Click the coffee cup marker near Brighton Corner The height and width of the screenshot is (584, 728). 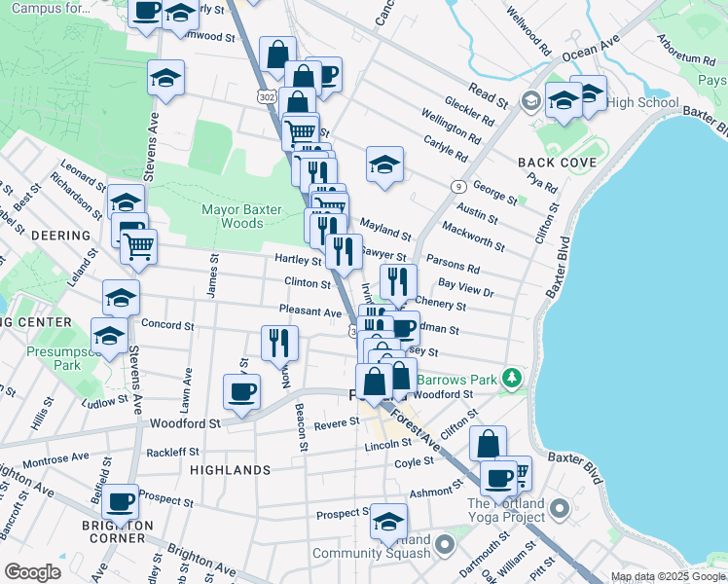[x=121, y=502]
